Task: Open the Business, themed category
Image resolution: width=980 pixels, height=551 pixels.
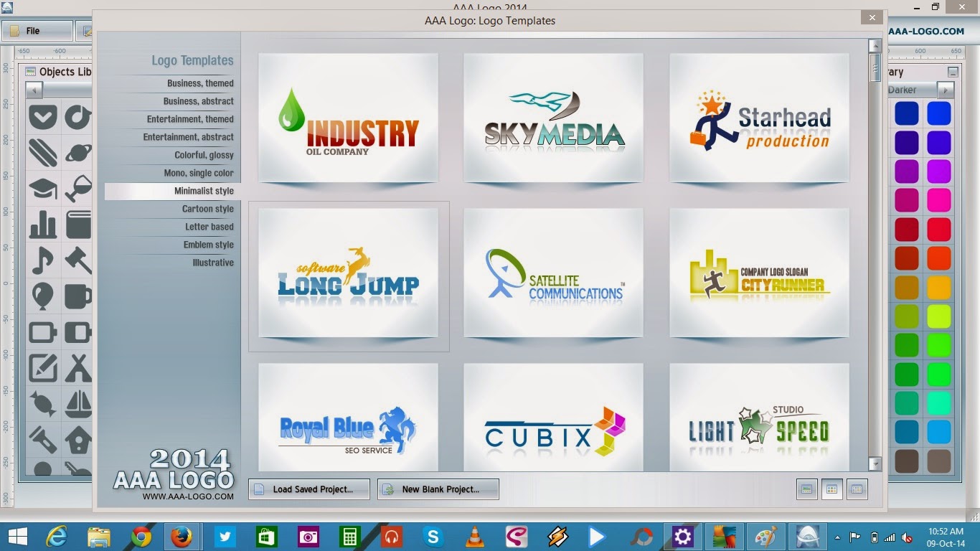Action: pyautogui.click(x=200, y=83)
